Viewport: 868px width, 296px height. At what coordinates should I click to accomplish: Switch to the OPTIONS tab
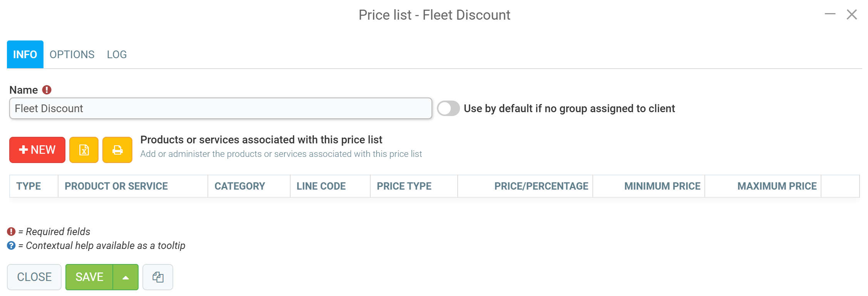72,54
